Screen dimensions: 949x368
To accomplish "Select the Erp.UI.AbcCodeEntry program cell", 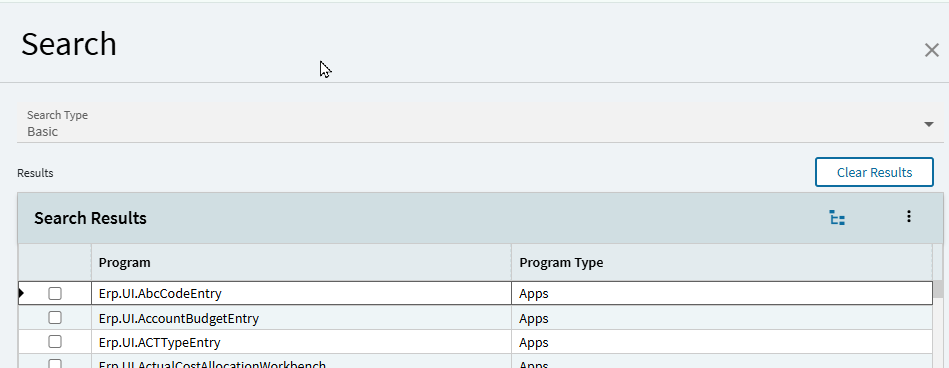I will click(301, 294).
